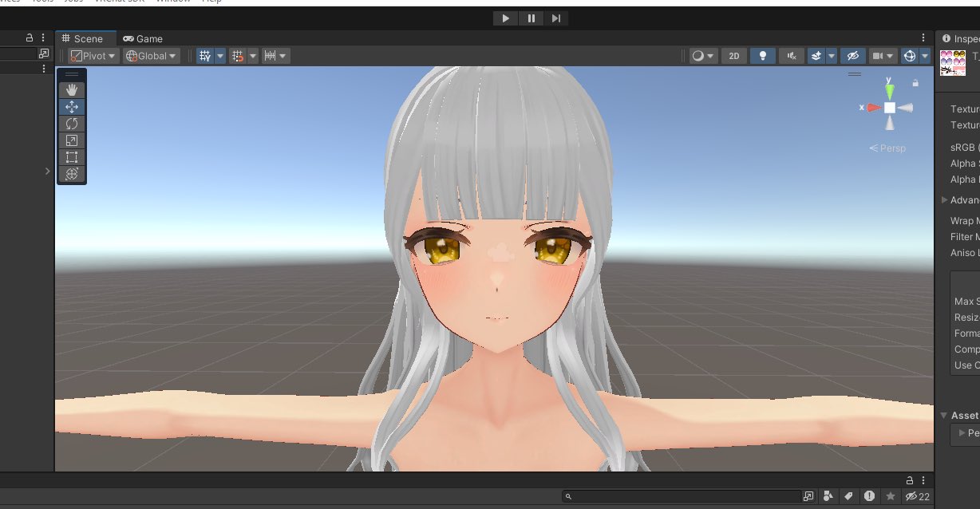Toggle hidden objects scene visibility
The height and width of the screenshot is (509, 980).
click(852, 56)
